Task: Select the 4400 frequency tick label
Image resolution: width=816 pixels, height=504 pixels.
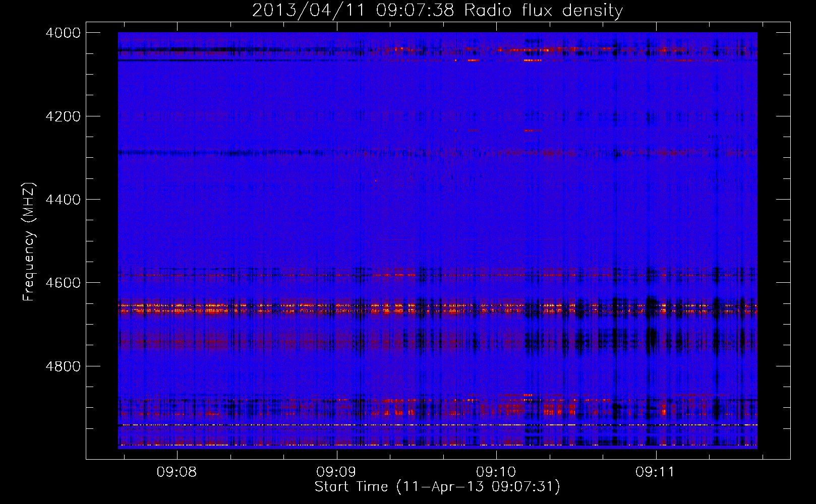Action: pyautogui.click(x=63, y=200)
